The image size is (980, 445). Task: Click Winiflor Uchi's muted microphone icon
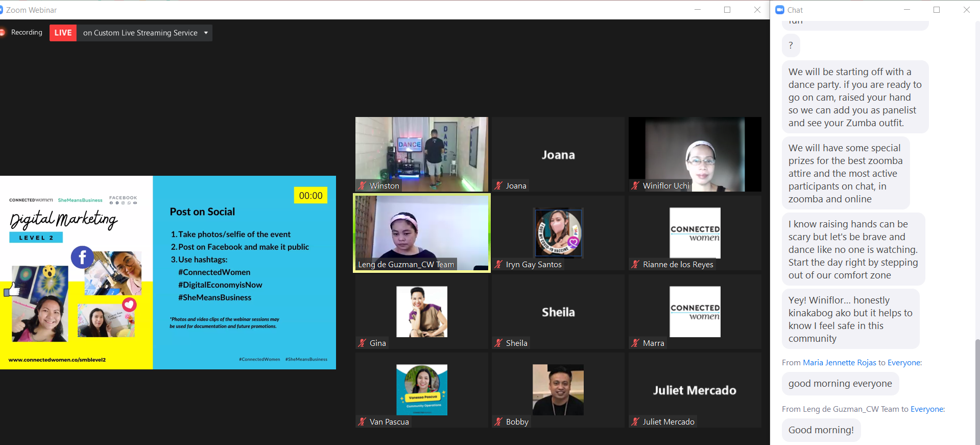pyautogui.click(x=635, y=186)
